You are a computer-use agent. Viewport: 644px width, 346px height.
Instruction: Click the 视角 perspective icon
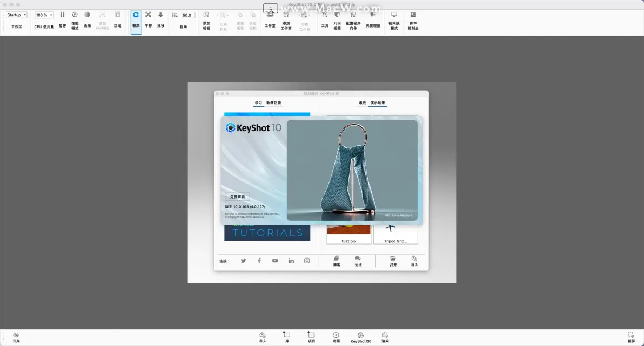pyautogui.click(x=175, y=15)
